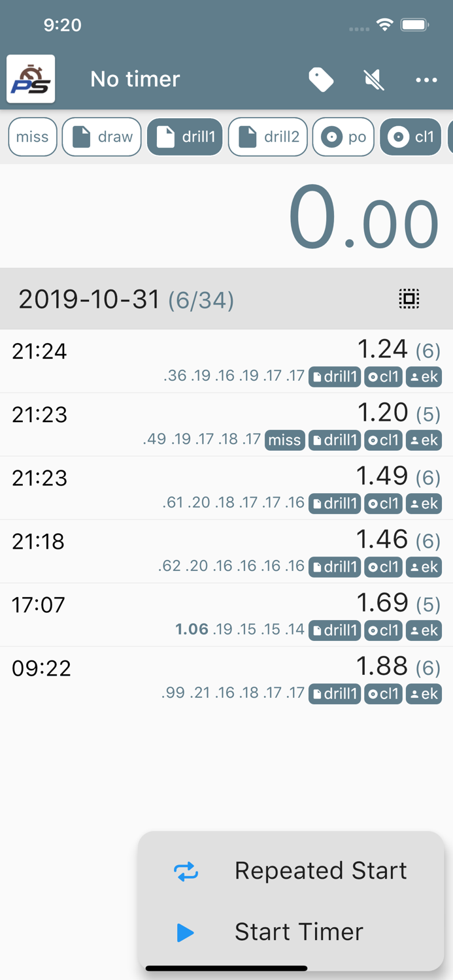Image resolution: width=453 pixels, height=980 pixels.
Task: Tap the '(6/34)' count to expand session stats
Action: point(201,299)
